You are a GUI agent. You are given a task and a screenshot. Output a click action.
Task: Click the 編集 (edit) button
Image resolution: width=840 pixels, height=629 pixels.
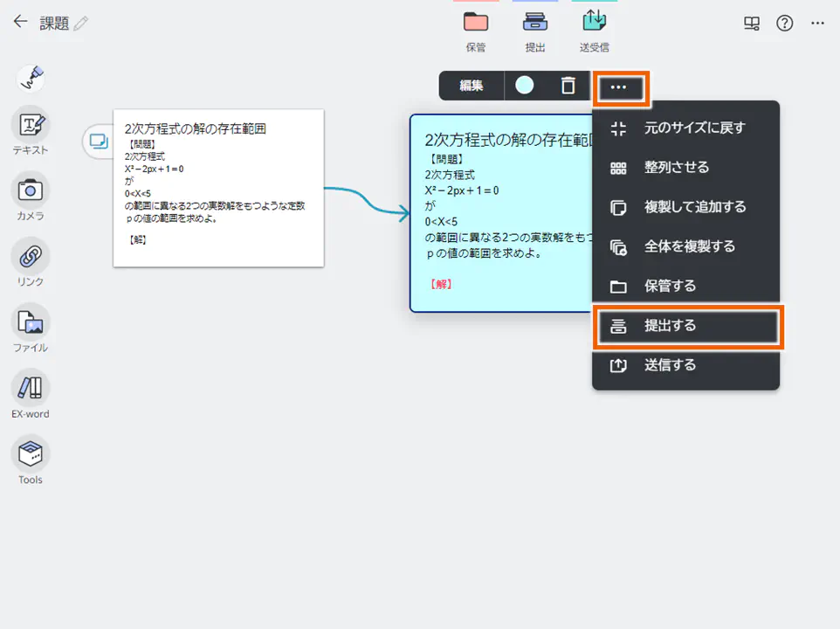pyautogui.click(x=472, y=87)
